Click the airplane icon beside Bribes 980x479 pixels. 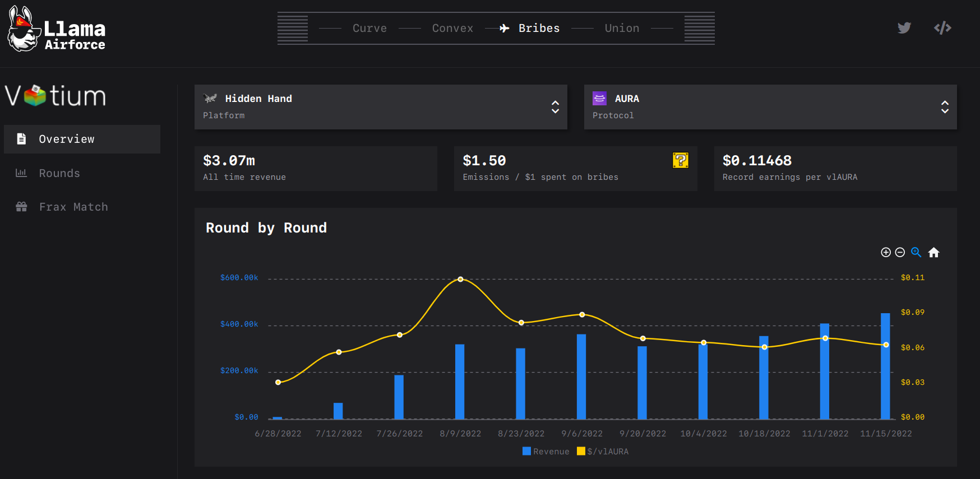point(505,28)
